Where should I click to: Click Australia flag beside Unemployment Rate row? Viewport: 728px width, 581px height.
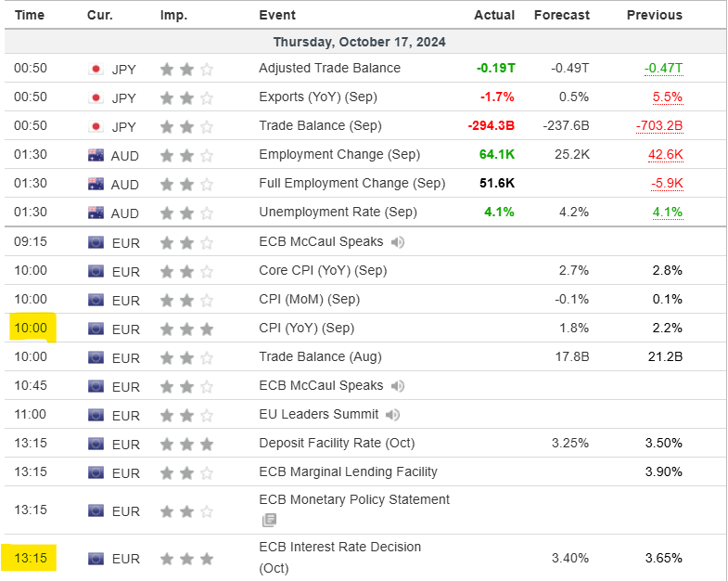[96, 213]
